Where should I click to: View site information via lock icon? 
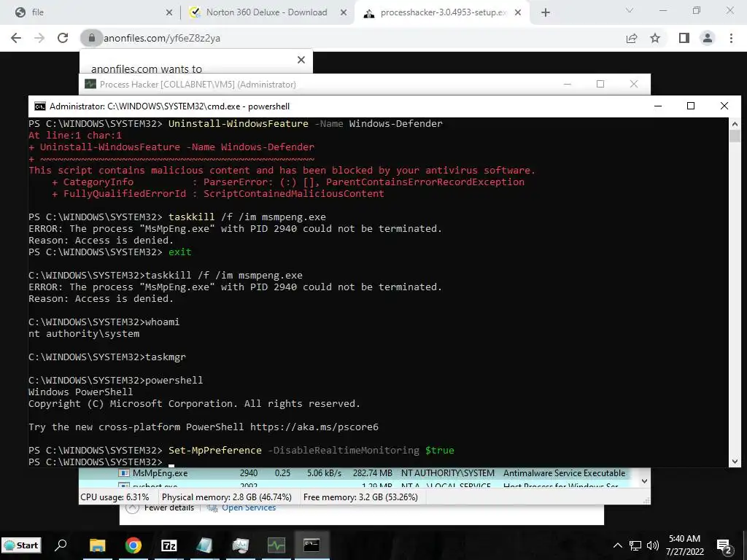pyautogui.click(x=91, y=38)
